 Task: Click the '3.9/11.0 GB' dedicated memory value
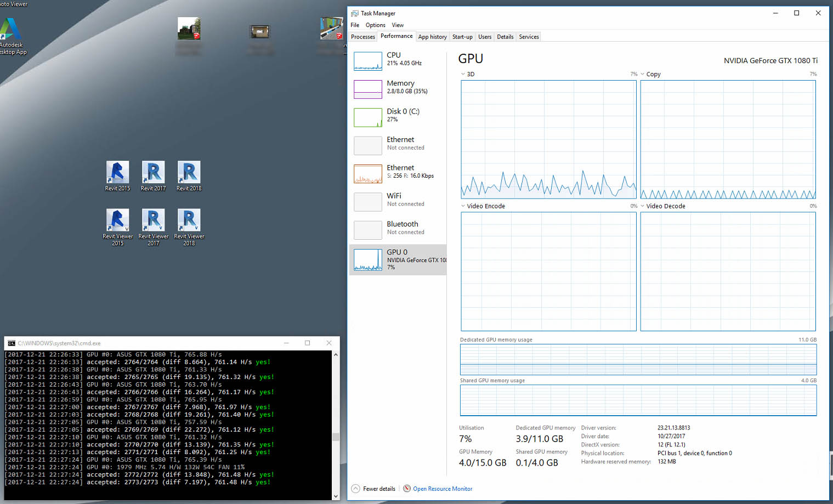[x=539, y=439]
